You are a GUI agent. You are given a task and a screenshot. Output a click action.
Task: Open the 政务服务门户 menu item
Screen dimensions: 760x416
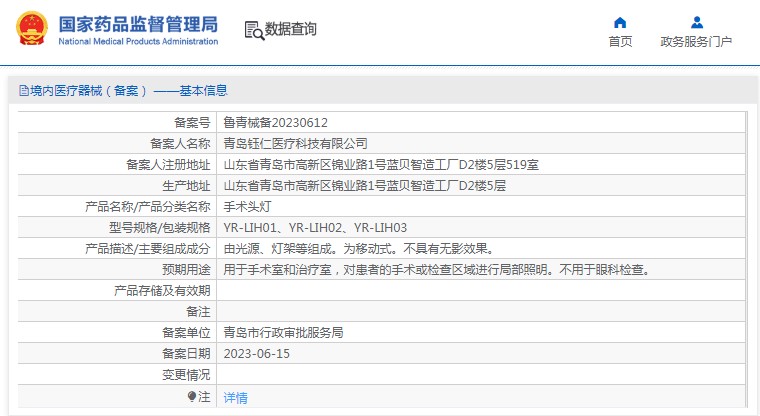pyautogui.click(x=696, y=42)
